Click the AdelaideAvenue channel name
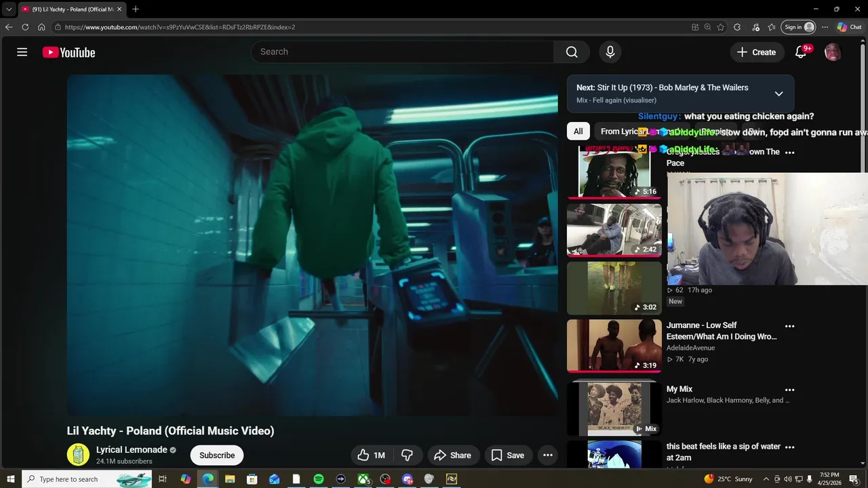The width and height of the screenshot is (868, 488). [690, 348]
